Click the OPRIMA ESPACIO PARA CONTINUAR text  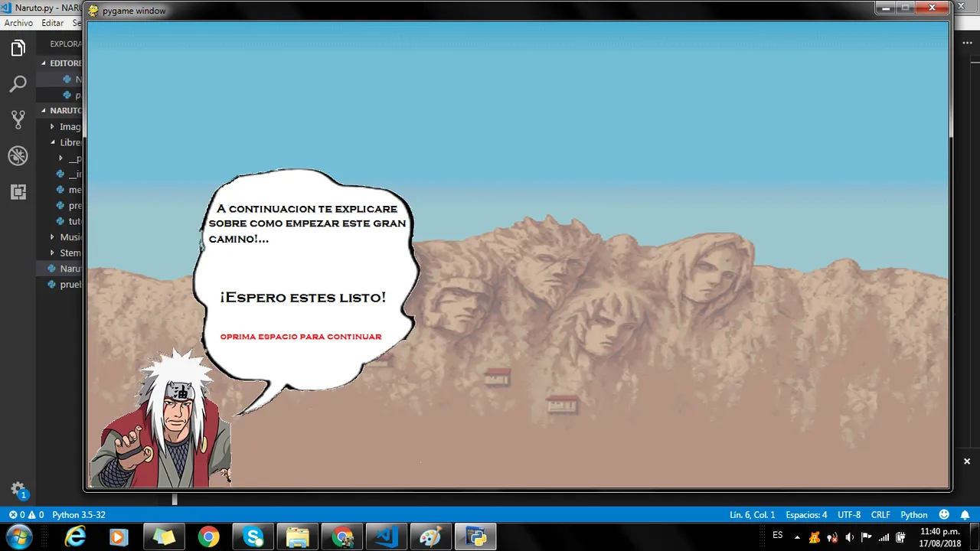pos(301,337)
